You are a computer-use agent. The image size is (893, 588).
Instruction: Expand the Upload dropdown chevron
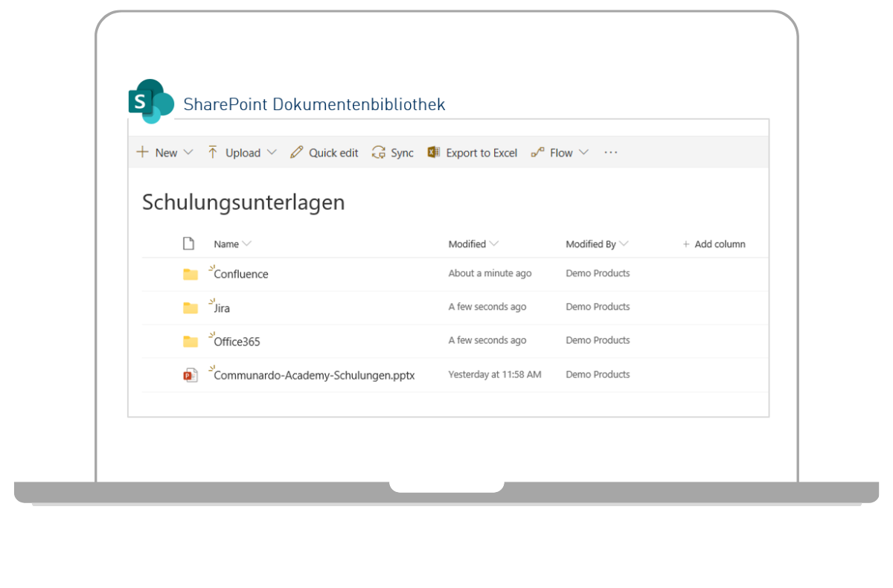[272, 153]
